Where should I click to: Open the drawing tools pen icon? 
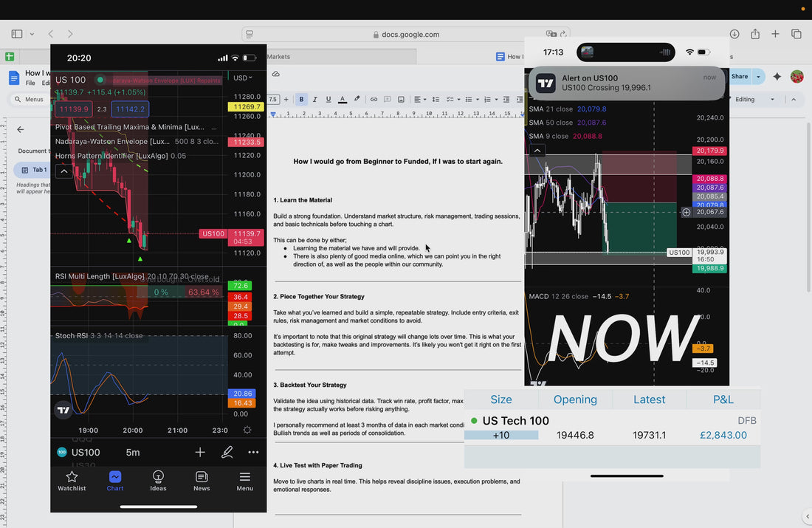tap(227, 452)
